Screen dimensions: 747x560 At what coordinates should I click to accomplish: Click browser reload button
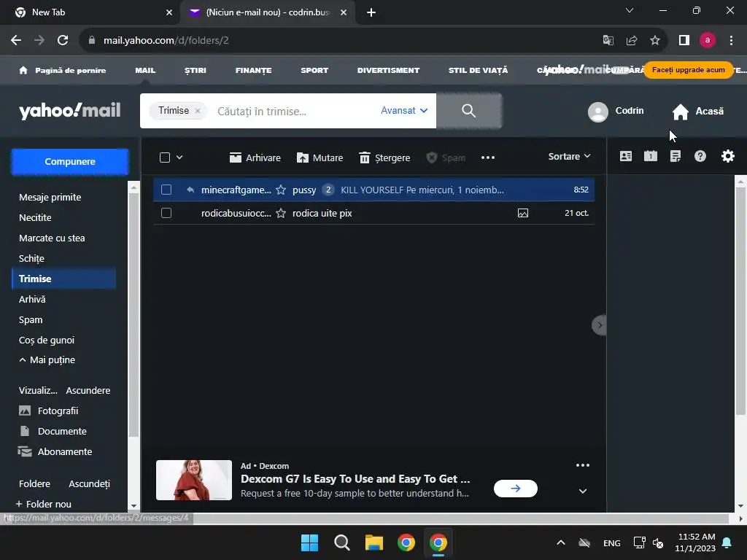(x=63, y=41)
